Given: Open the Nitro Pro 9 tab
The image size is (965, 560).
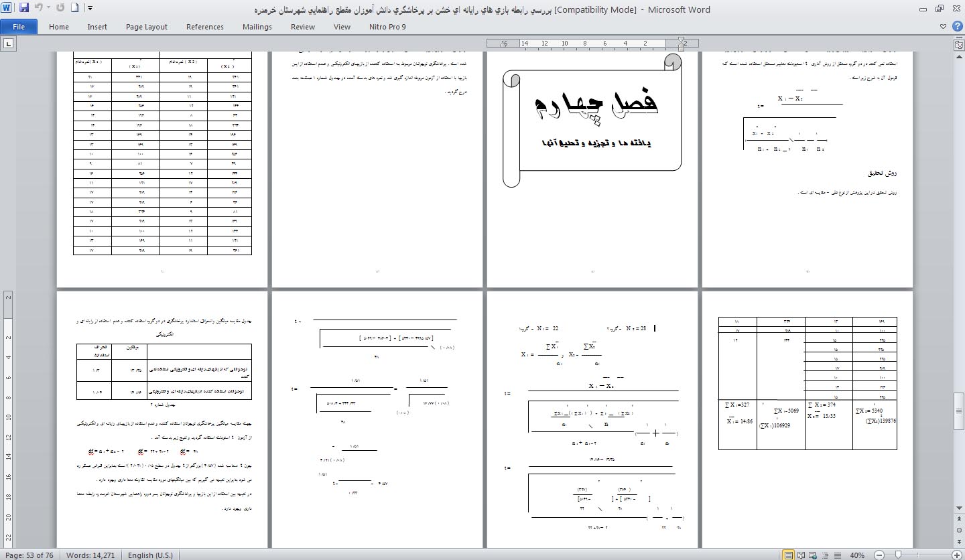Looking at the screenshot, I should [387, 27].
